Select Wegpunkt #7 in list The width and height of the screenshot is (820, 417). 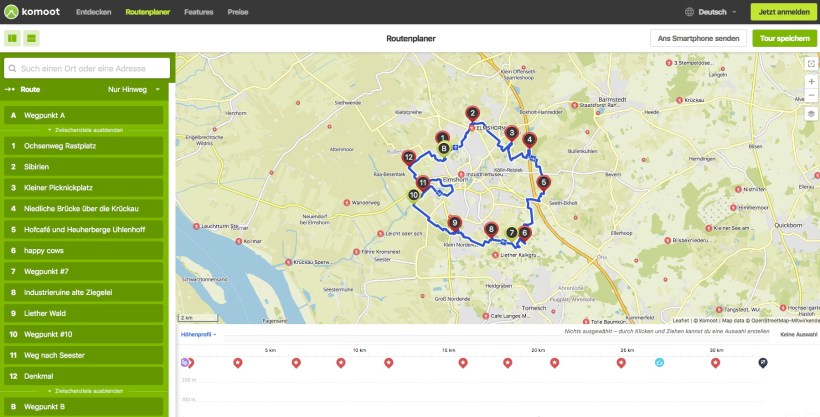[x=84, y=272]
